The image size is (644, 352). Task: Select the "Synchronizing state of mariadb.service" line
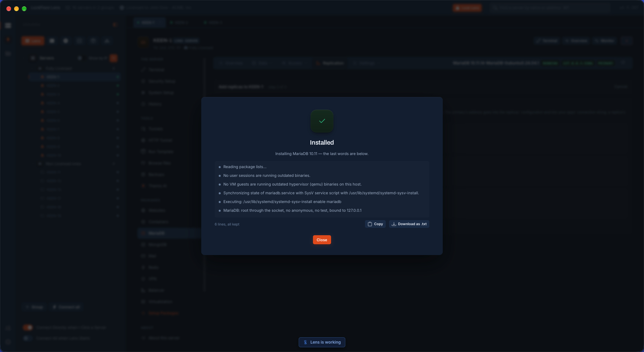click(x=321, y=193)
